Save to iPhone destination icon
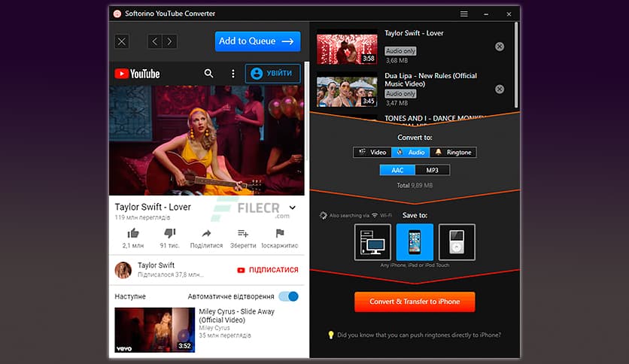Screen dimensions: 629x364 coord(415,242)
